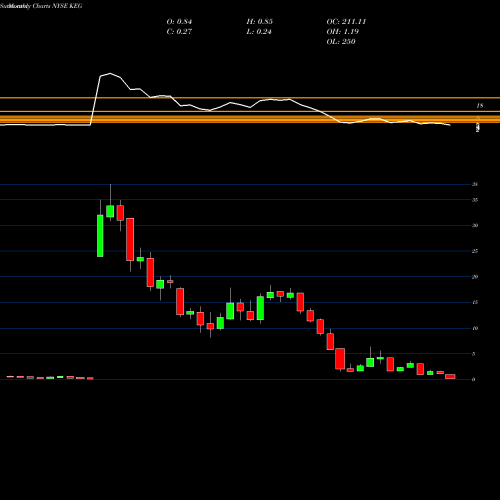Click the last red candlestick near zero

[x=450, y=376]
